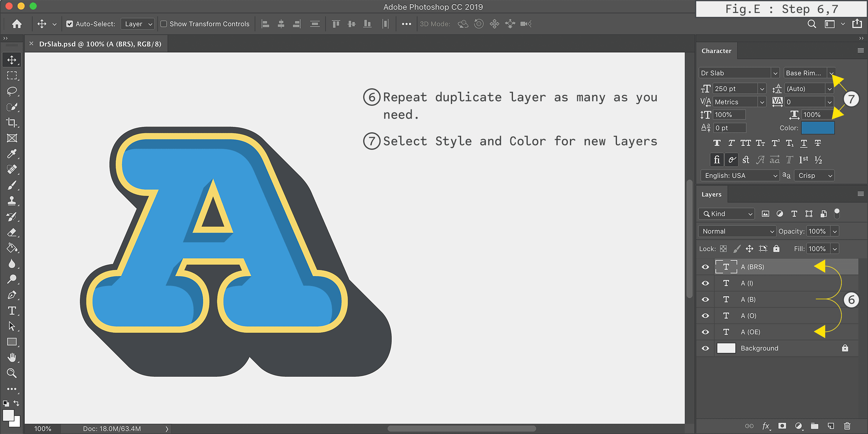Click the Delete layer trash icon

pos(847,426)
